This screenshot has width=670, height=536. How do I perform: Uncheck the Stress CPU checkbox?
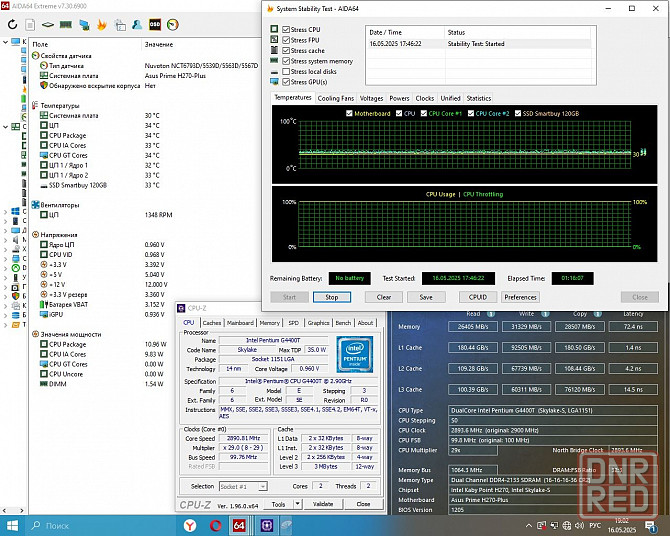coord(286,29)
